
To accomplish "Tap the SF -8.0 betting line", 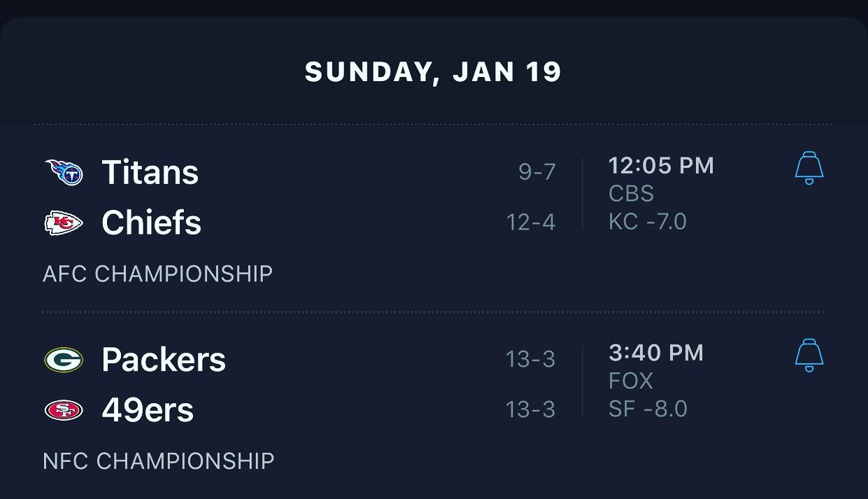I will click(648, 409).
